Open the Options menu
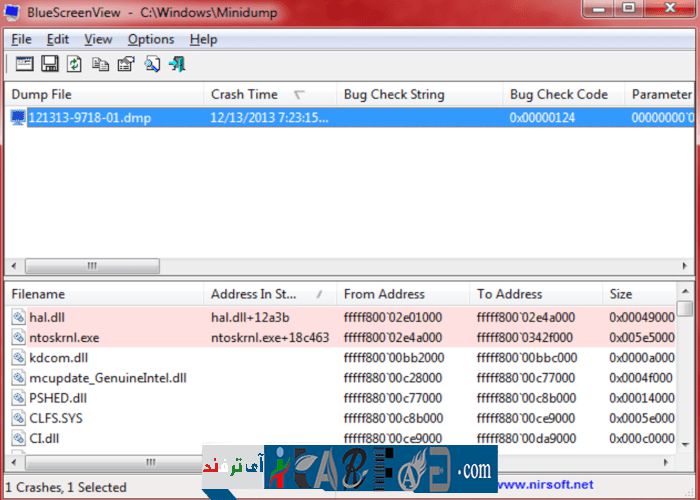This screenshot has height=500, width=700. (150, 39)
